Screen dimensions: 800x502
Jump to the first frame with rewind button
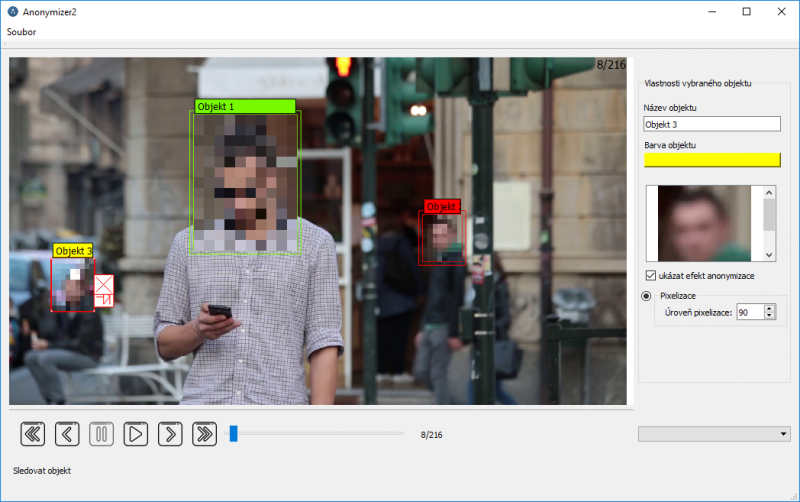(33, 433)
